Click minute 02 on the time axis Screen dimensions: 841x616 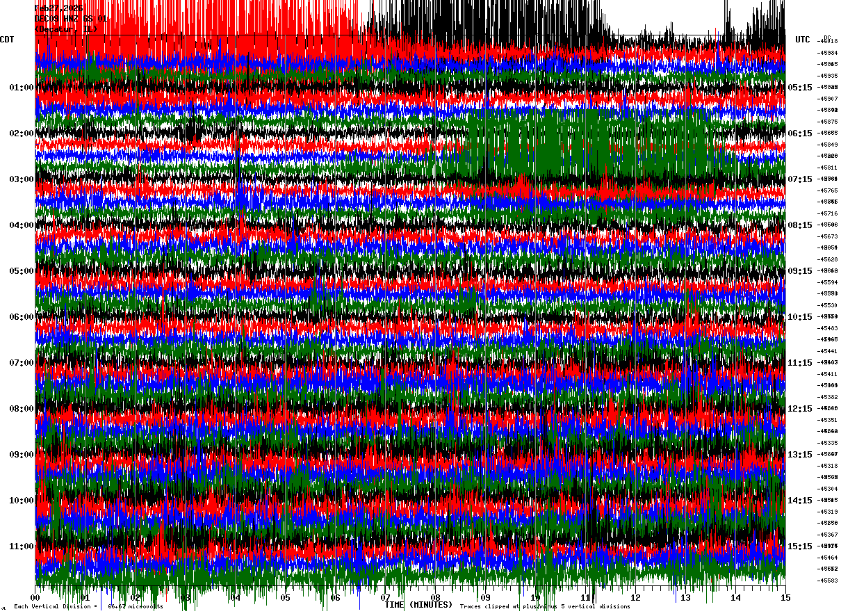tap(136, 597)
